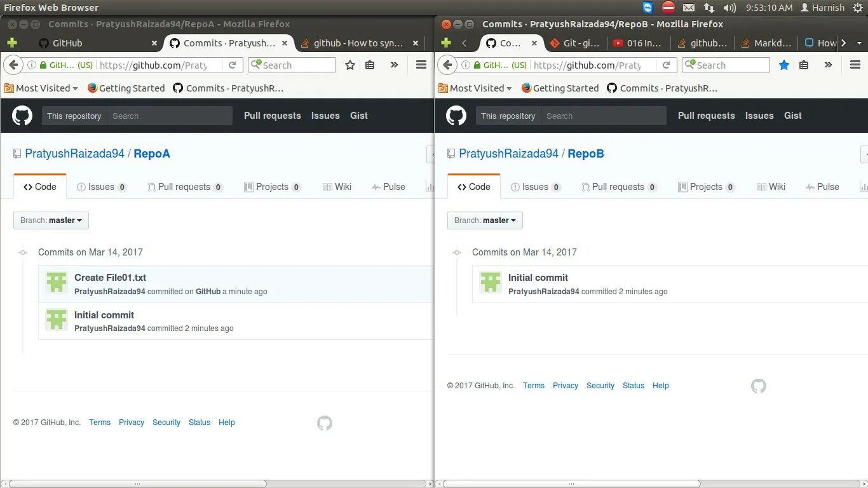Select the Projects tab in RepoB
The image size is (868, 488).
coord(707,187)
